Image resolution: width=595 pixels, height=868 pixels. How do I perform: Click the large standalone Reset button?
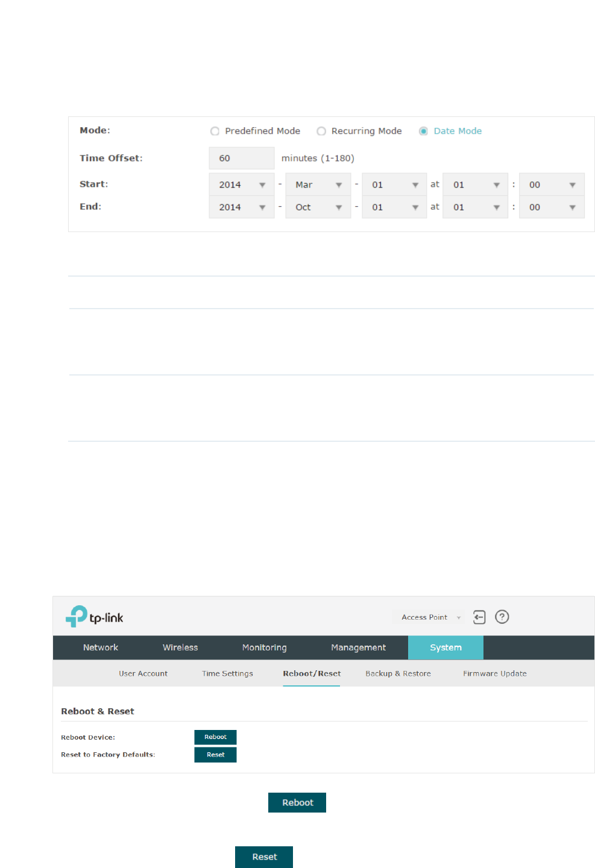[264, 857]
